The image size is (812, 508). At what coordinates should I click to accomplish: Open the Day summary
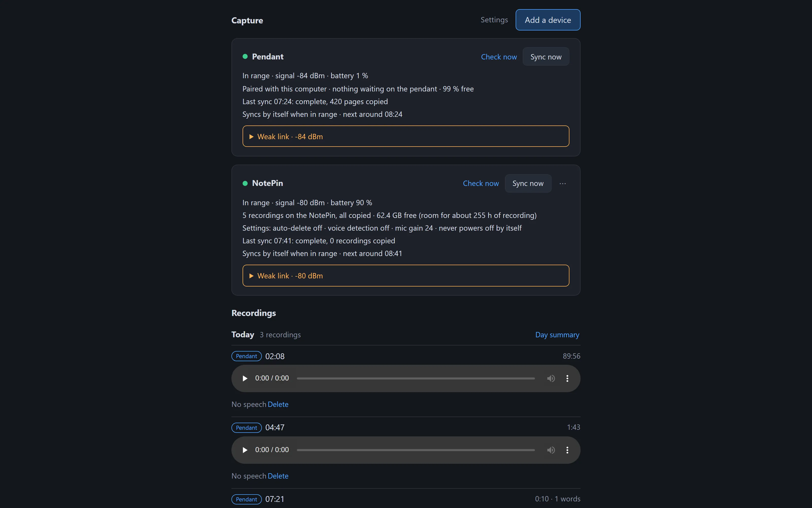click(x=557, y=335)
